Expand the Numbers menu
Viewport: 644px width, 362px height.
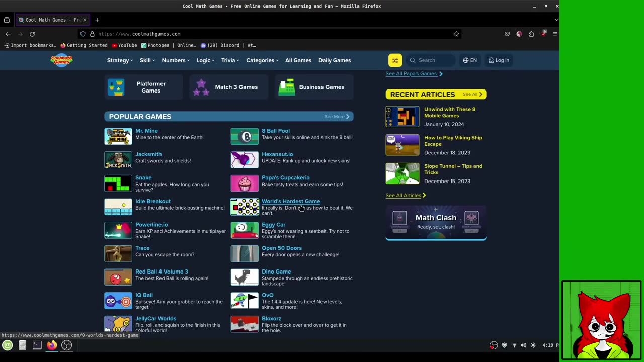click(x=176, y=60)
